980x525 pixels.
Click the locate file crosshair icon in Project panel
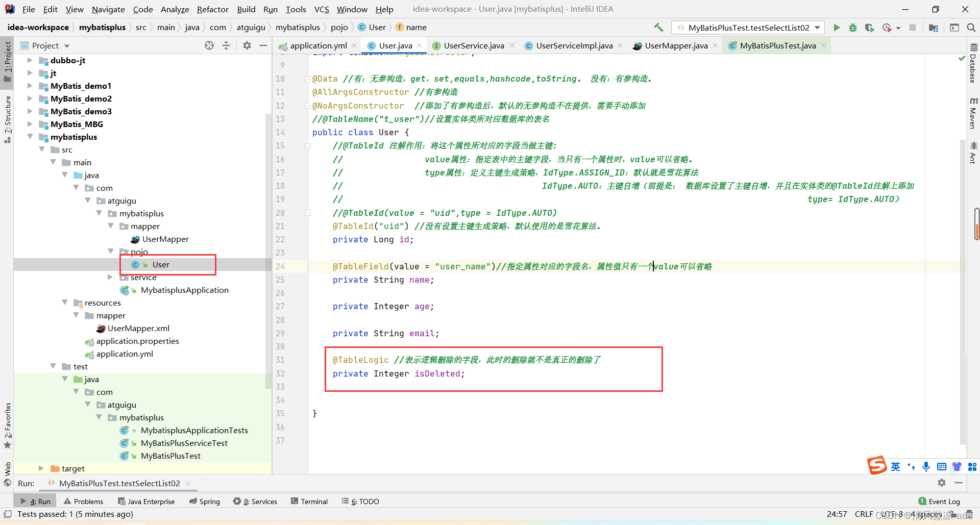pos(209,45)
